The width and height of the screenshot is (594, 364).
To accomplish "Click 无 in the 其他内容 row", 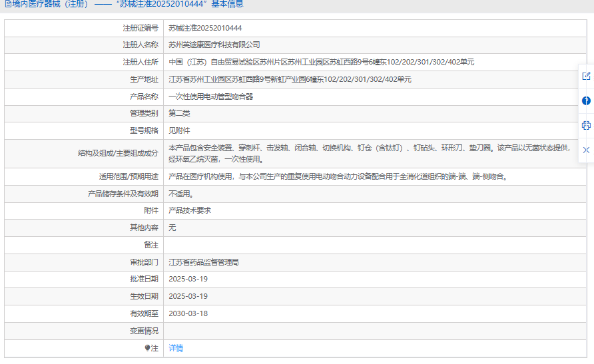I will pyautogui.click(x=172, y=228).
